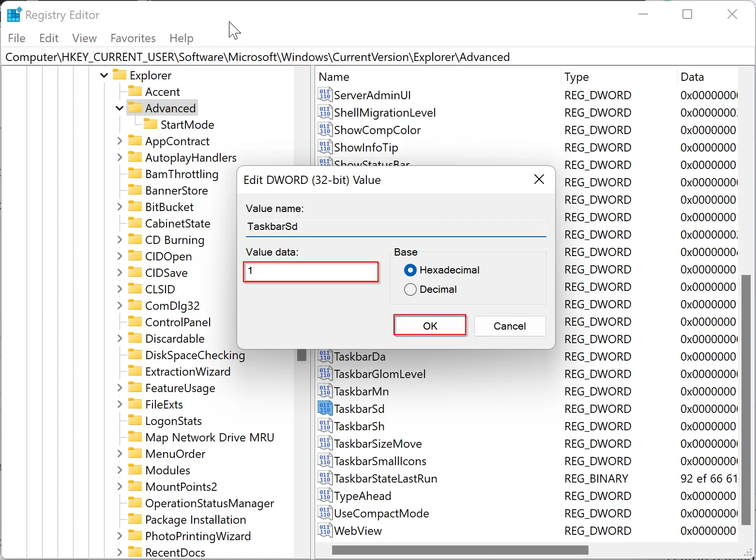Image resolution: width=756 pixels, height=560 pixels.
Task: Click the ServerAdminUI DWORD value icon
Action: [x=325, y=95]
